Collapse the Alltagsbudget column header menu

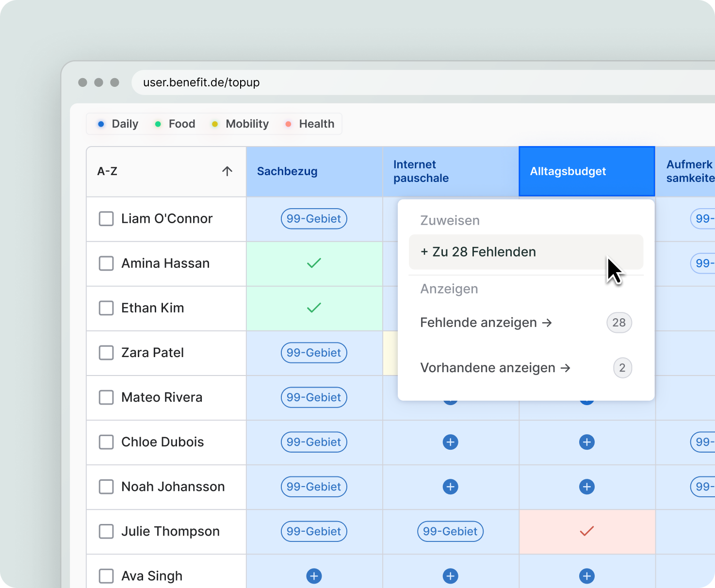pos(587,171)
